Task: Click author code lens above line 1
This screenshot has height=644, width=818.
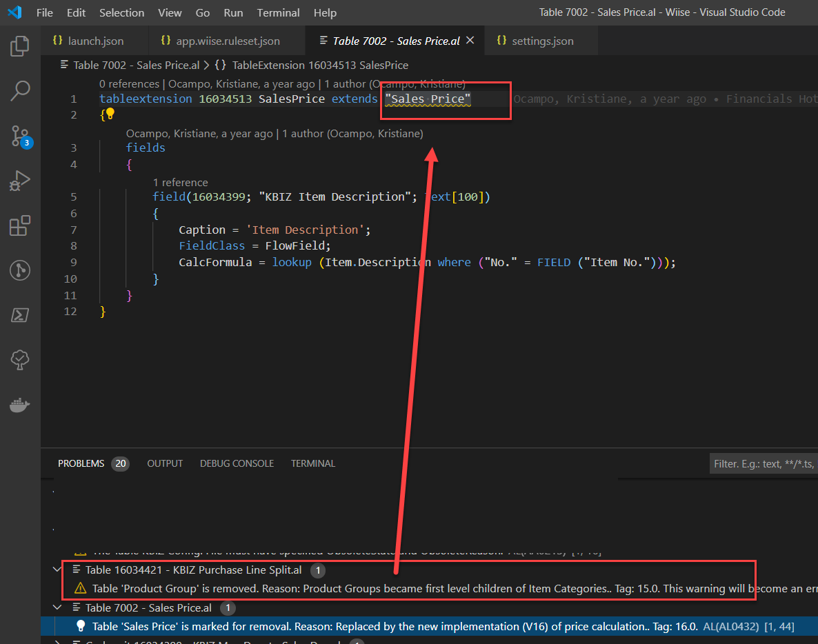Action: click(x=317, y=84)
